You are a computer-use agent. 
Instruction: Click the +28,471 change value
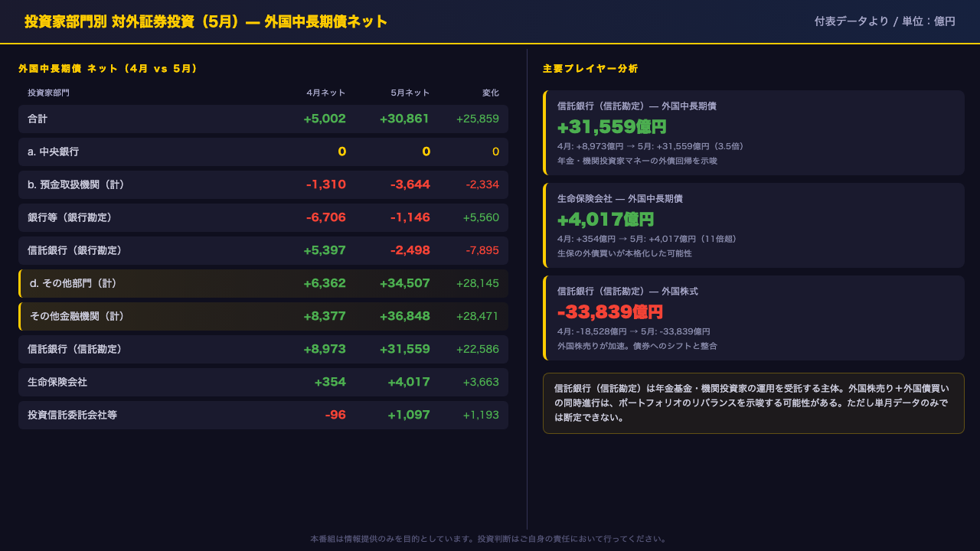pyautogui.click(x=478, y=317)
